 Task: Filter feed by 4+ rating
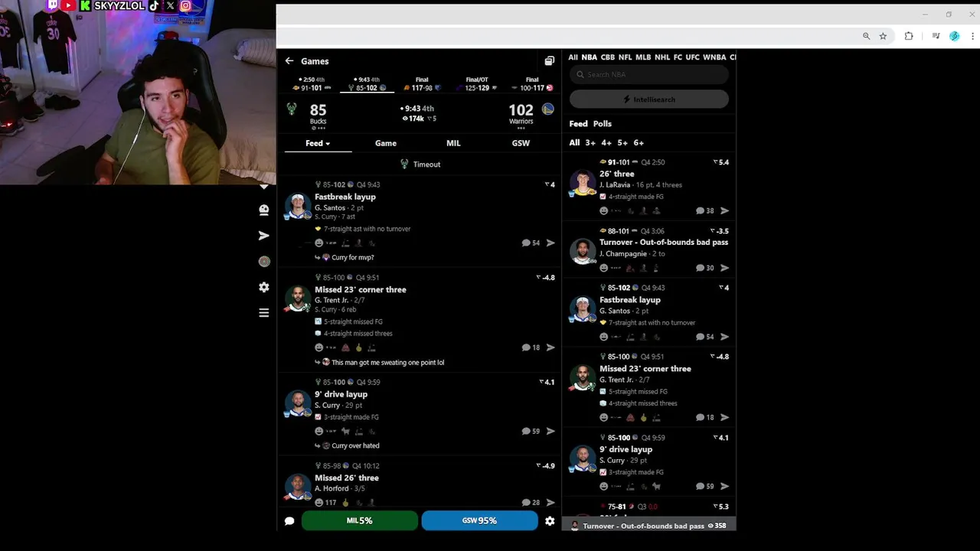pyautogui.click(x=606, y=143)
